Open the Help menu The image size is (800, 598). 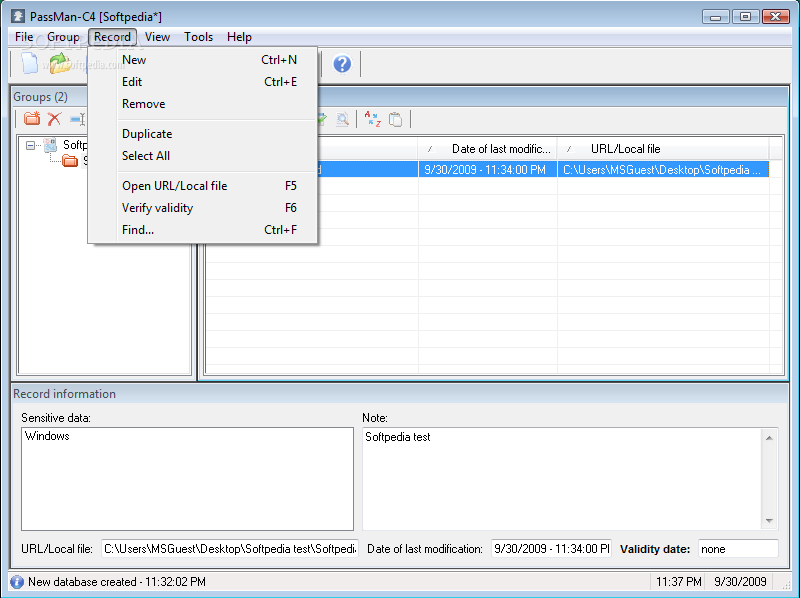pyautogui.click(x=239, y=37)
